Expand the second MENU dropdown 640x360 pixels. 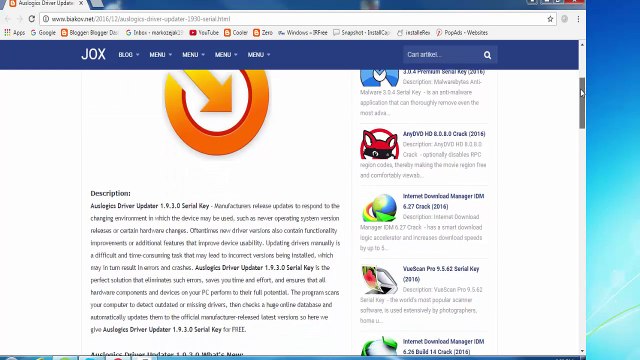click(193, 55)
